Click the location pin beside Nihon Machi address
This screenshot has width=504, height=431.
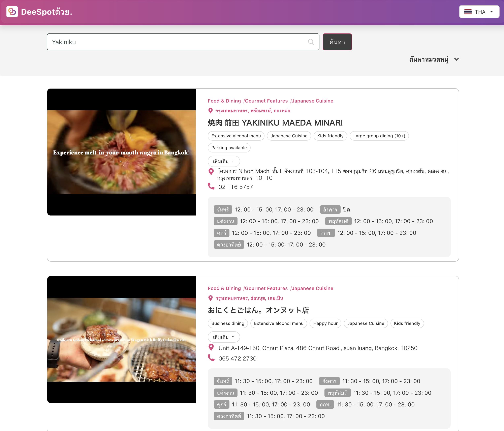(x=211, y=172)
